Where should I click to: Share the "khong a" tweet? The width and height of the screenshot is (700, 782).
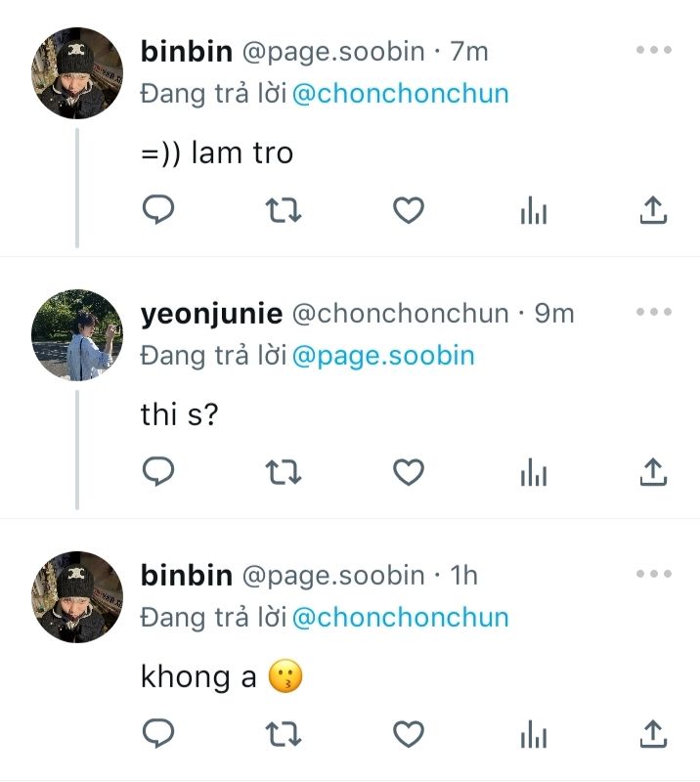tap(652, 733)
